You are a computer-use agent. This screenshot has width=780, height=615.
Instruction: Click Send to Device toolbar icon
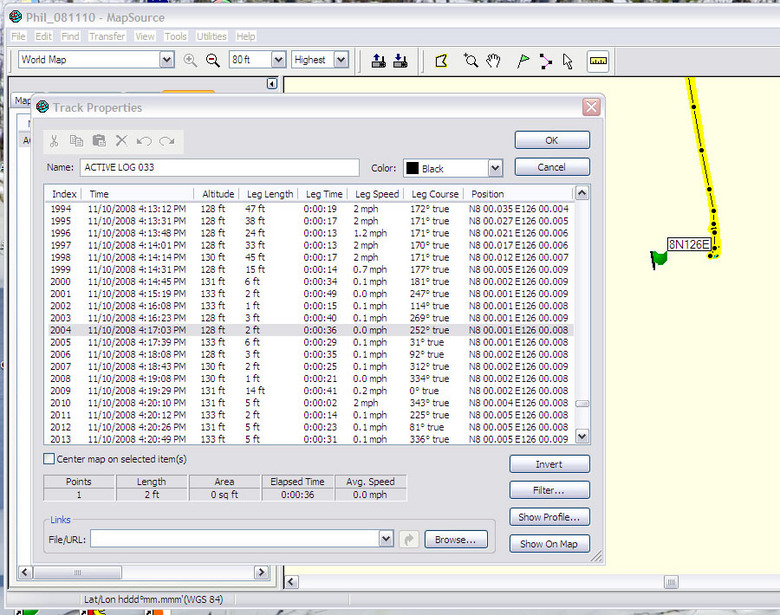(379, 61)
